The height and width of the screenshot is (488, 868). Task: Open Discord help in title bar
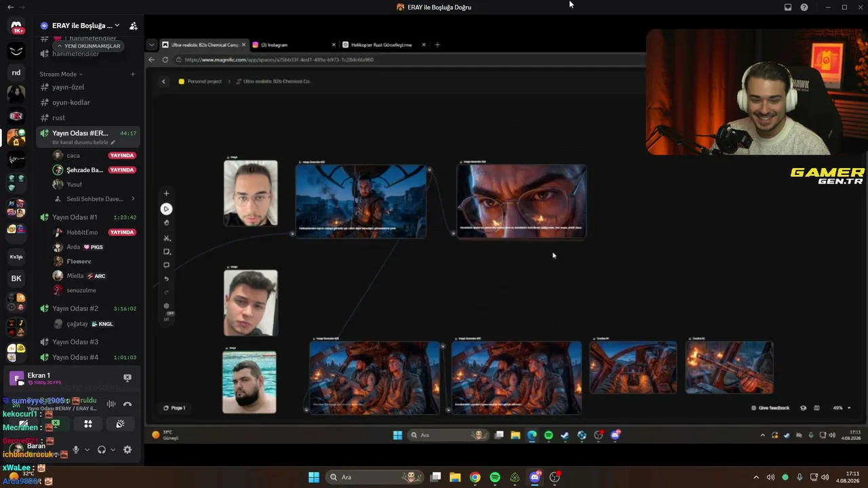pos(804,7)
